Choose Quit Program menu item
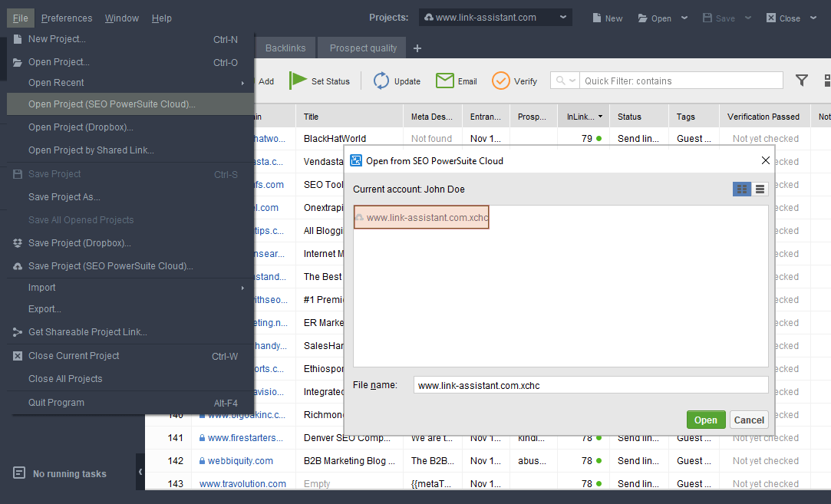This screenshot has width=831, height=504. 130,402
